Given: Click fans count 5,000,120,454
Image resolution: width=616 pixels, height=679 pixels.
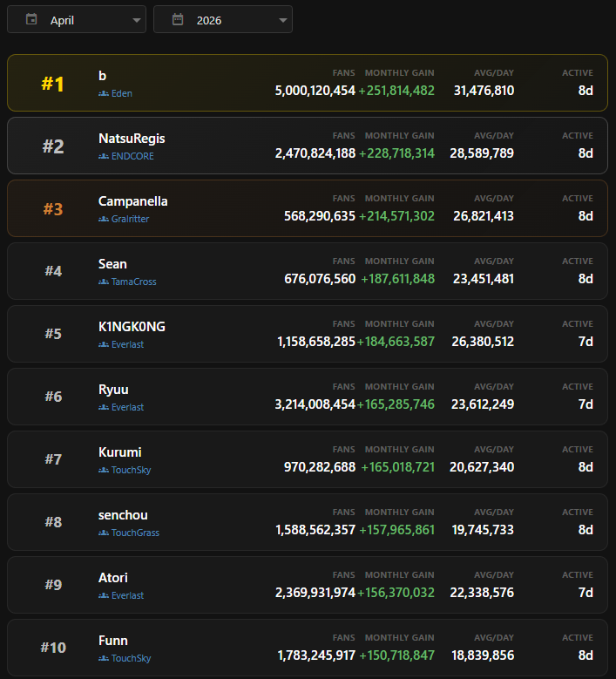Looking at the screenshot, I should click(x=315, y=91).
